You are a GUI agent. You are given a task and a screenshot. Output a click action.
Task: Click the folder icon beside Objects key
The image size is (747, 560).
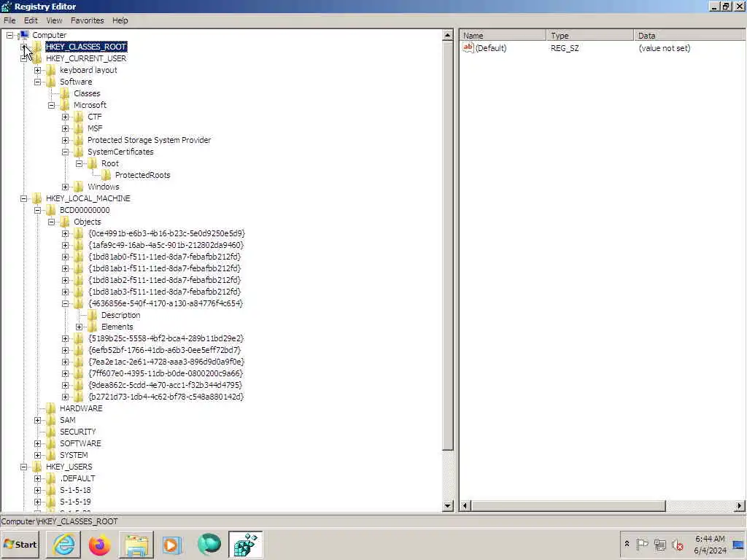pos(65,222)
